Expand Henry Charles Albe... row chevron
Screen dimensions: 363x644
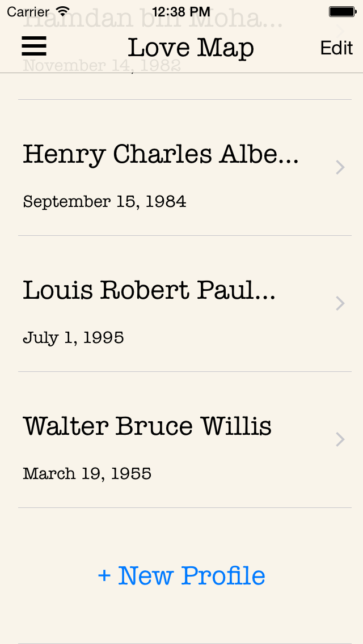[x=340, y=167]
